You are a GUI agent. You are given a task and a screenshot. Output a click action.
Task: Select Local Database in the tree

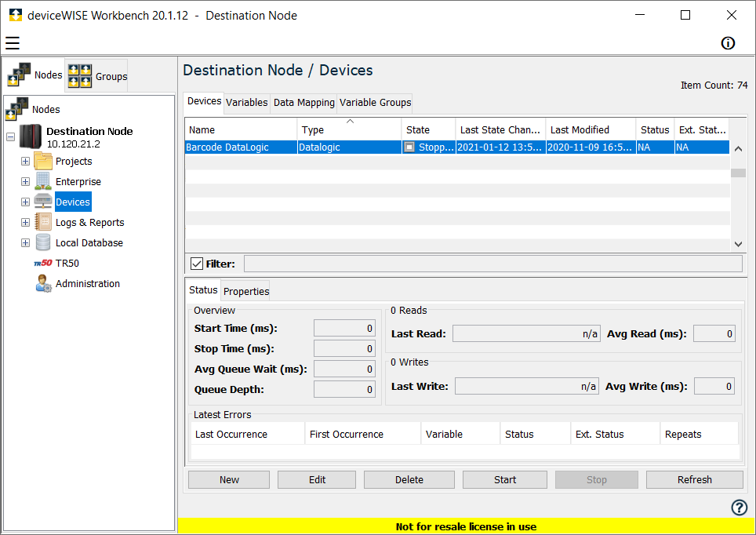tap(89, 242)
